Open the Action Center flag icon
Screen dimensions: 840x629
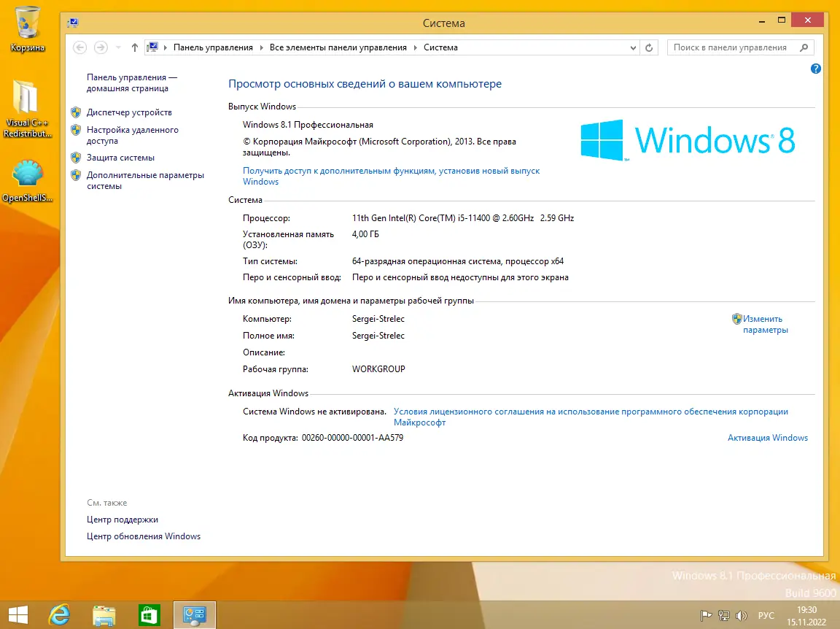706,616
